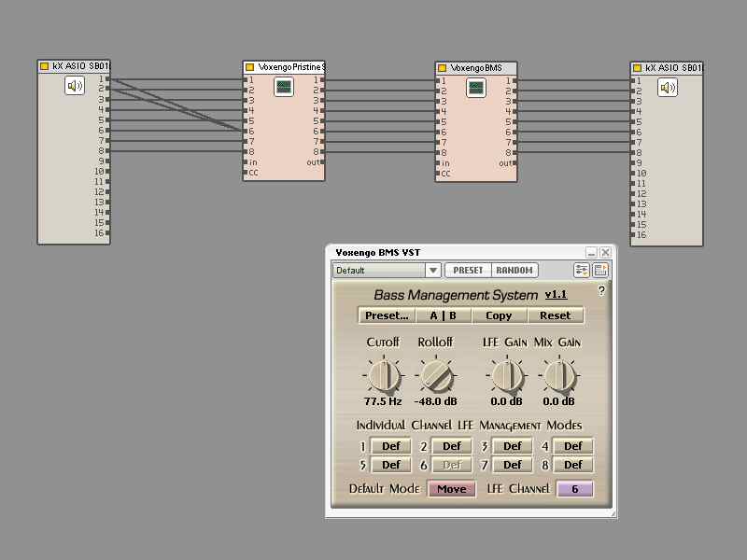Close the Voxengo BMS VST window
The height and width of the screenshot is (560, 747).
click(605, 252)
